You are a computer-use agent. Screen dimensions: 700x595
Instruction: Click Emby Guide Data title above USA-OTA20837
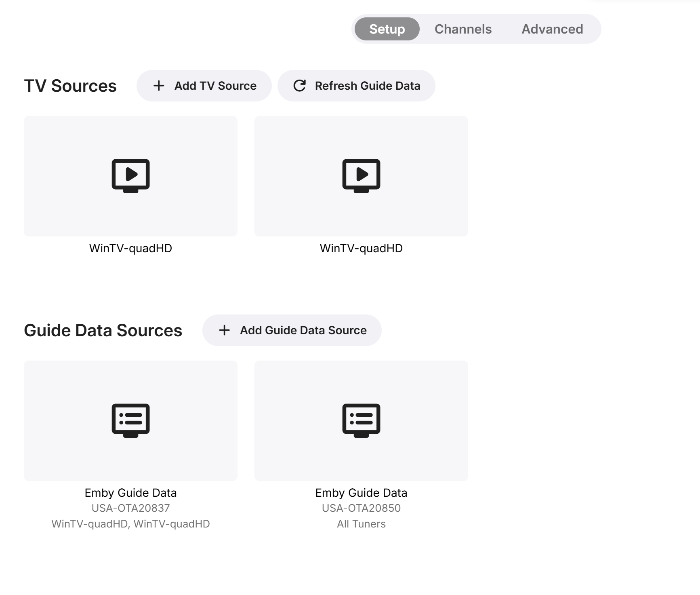tap(130, 493)
